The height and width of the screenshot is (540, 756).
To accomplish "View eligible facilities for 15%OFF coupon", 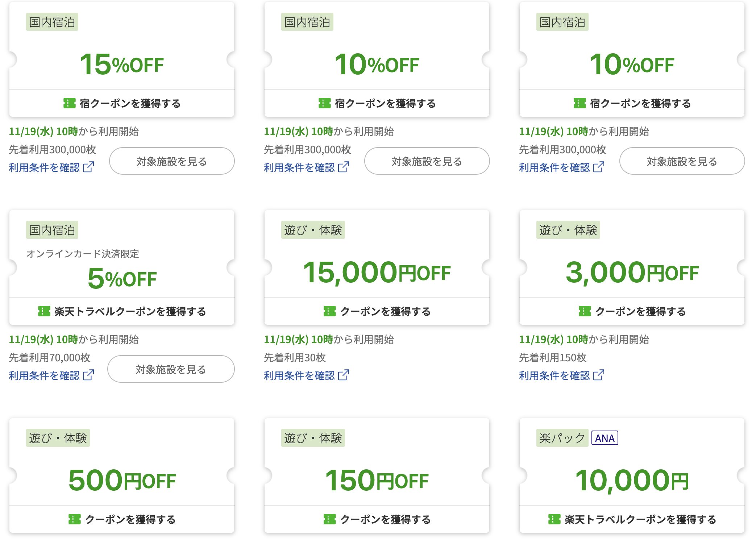I will tap(172, 161).
